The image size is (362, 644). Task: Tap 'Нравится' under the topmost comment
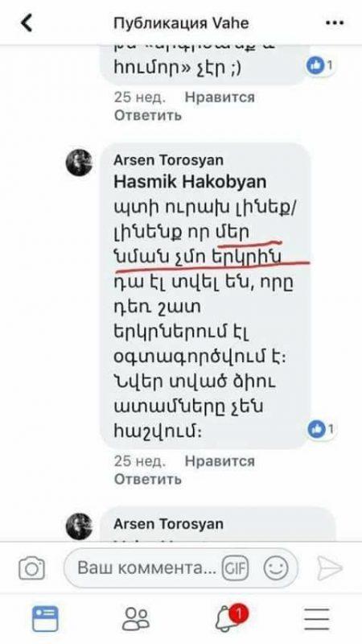(220, 97)
